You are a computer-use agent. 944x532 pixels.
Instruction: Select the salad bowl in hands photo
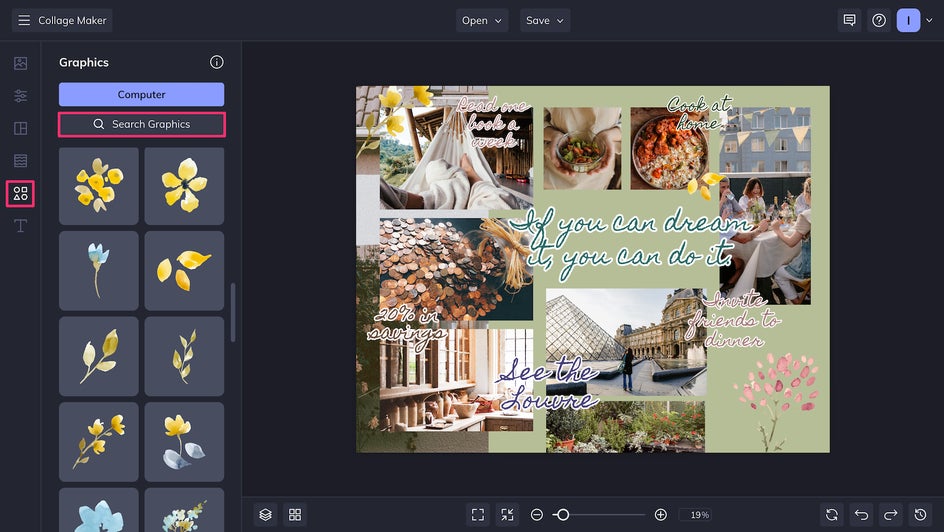(582, 149)
